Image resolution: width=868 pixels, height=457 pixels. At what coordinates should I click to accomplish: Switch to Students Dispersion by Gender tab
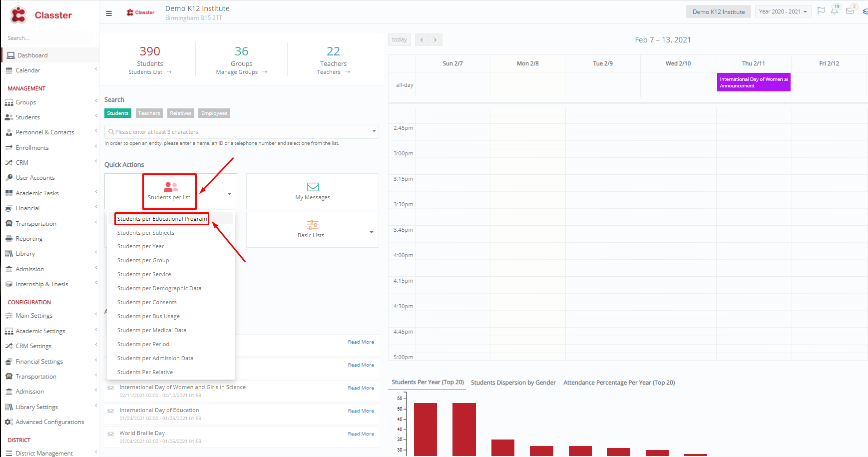point(513,383)
